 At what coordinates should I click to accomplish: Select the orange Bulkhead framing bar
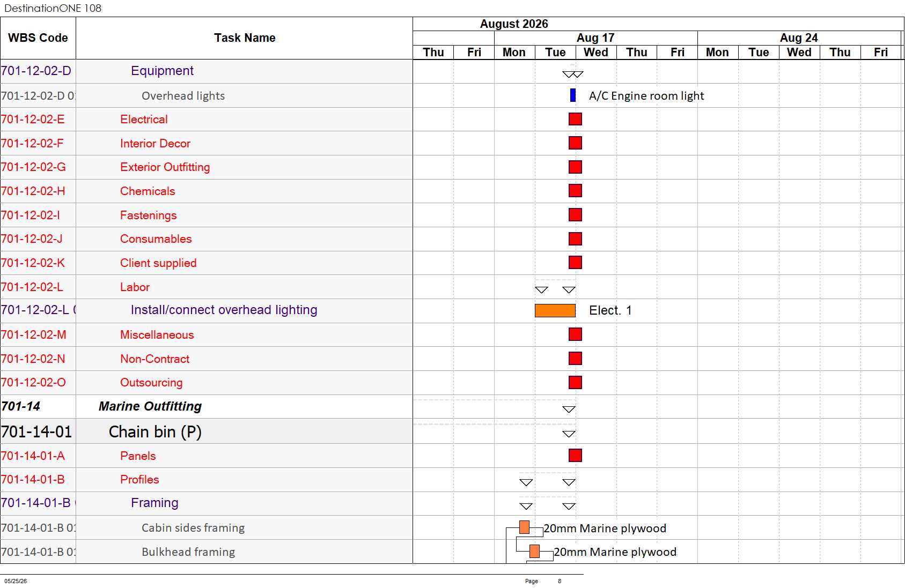(534, 551)
